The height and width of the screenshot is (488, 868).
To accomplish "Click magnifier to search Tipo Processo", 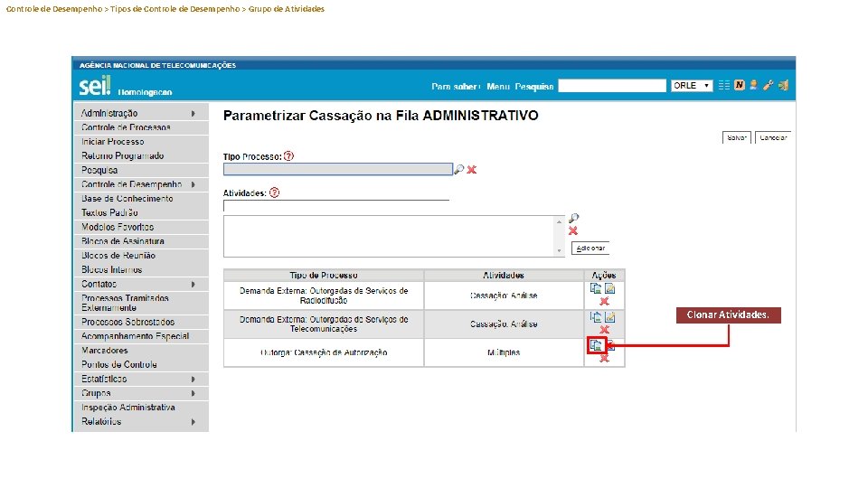I will click(x=459, y=169).
